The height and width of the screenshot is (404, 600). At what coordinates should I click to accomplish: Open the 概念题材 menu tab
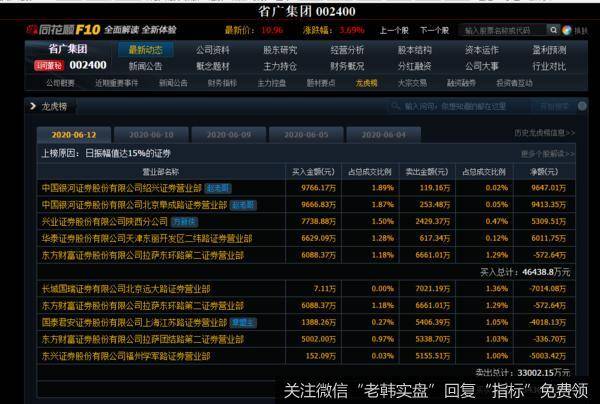click(213, 66)
